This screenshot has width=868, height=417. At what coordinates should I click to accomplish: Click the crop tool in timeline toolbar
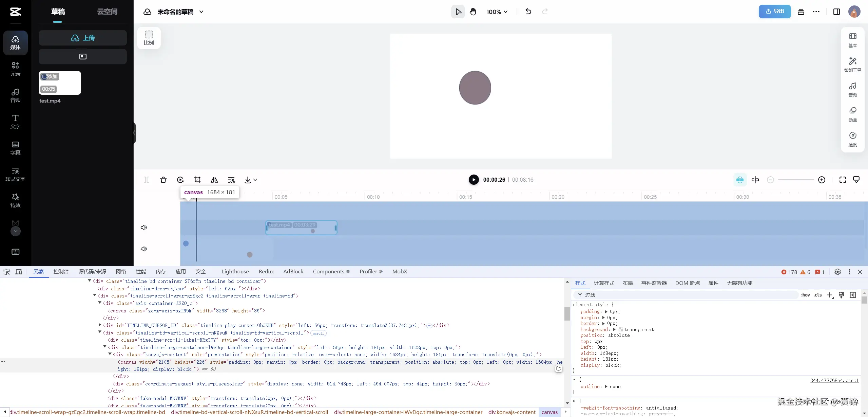point(197,180)
